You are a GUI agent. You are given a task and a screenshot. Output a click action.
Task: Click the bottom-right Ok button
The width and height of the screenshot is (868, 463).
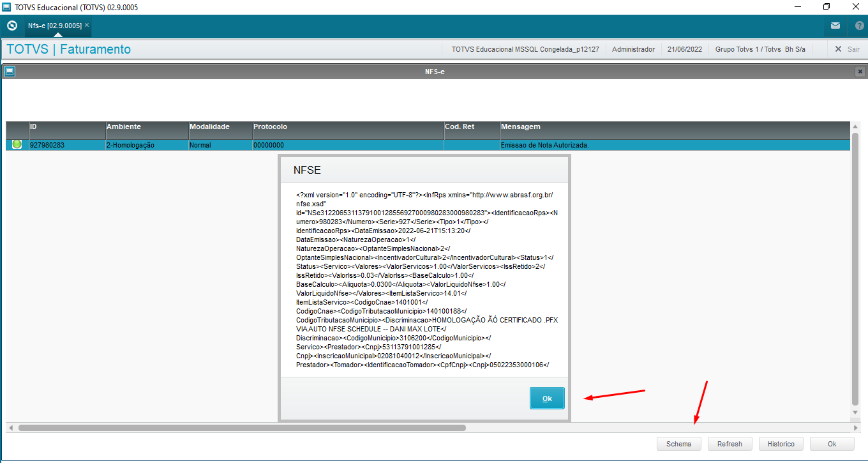click(832, 444)
